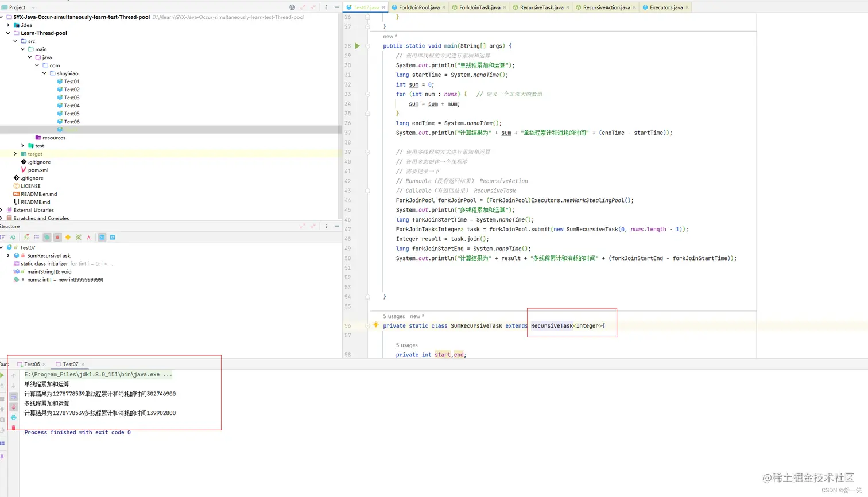Select the resources folder
This screenshot has width=868, height=497.
tap(54, 138)
